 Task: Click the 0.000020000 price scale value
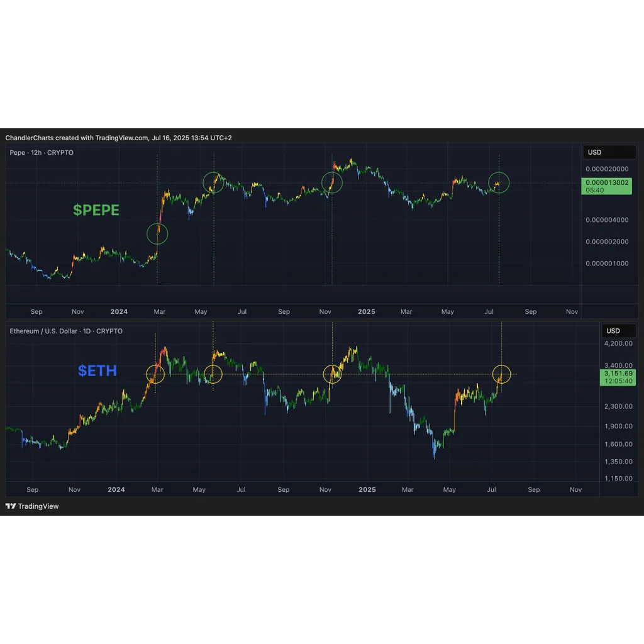[x=607, y=169]
